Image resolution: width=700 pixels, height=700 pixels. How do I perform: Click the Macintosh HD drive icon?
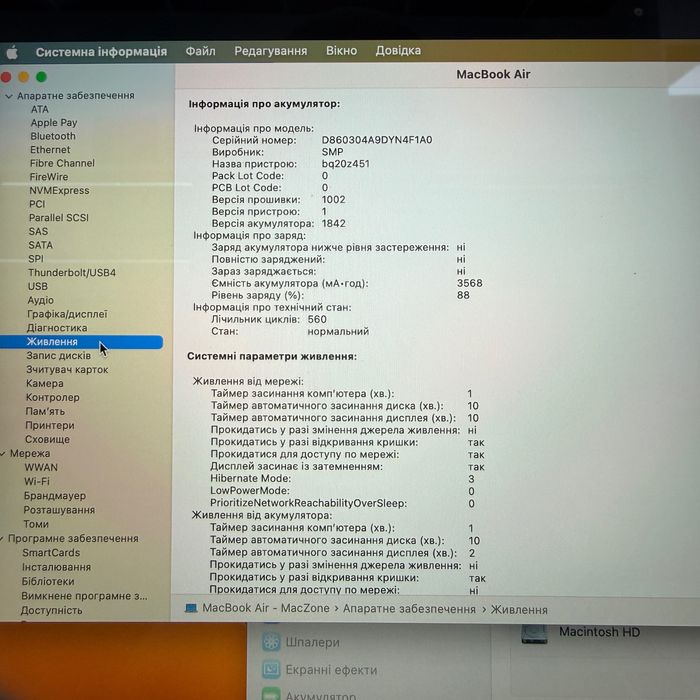(x=534, y=633)
